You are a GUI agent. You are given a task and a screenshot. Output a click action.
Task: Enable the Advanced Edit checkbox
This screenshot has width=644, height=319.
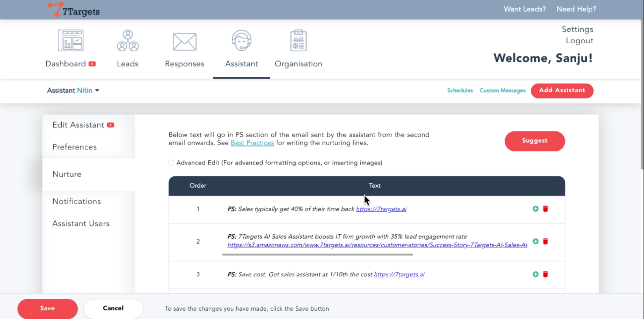pyautogui.click(x=171, y=163)
